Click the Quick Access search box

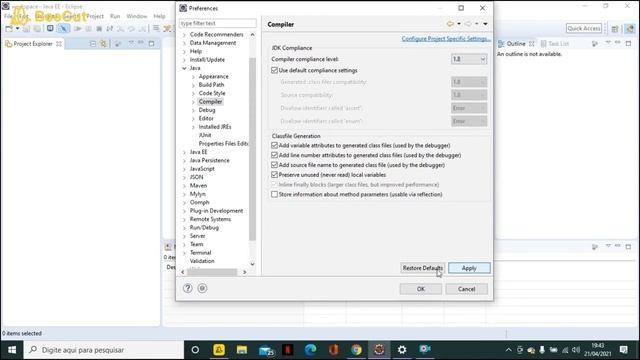tap(584, 28)
